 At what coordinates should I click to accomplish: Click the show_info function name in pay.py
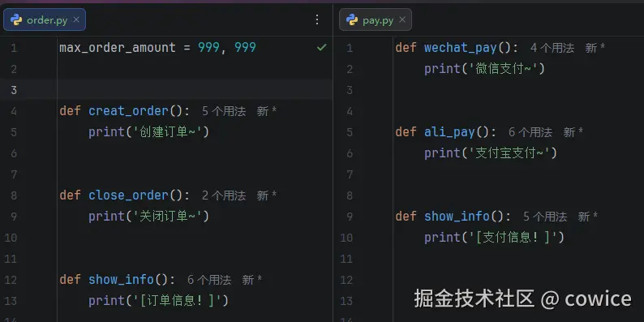tap(457, 217)
